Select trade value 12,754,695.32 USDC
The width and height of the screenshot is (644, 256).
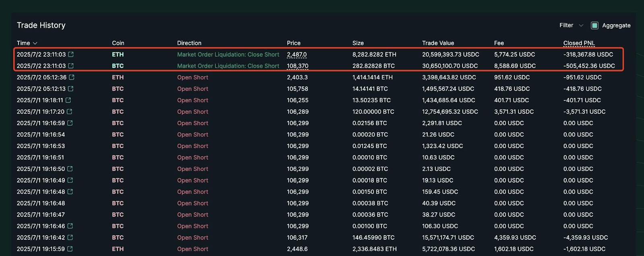(x=450, y=111)
